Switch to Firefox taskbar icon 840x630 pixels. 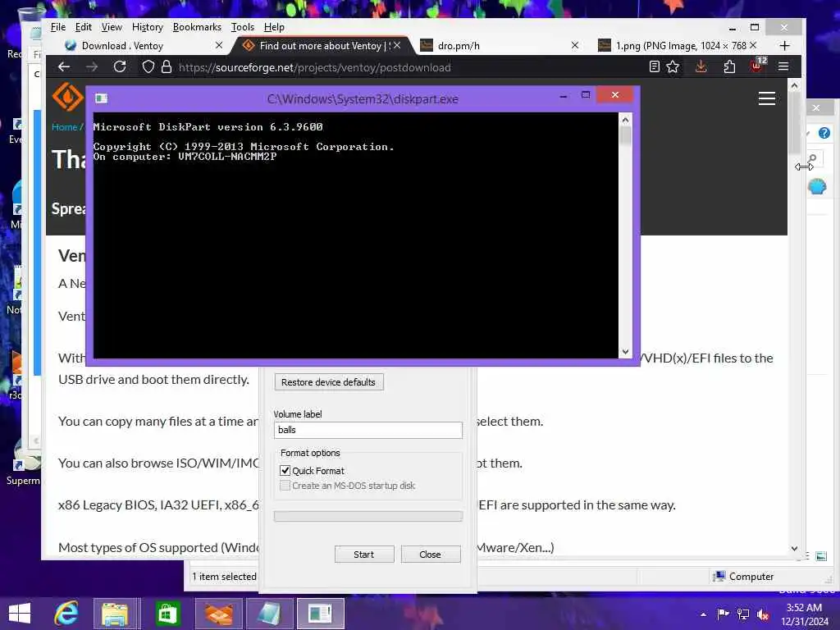[218, 614]
